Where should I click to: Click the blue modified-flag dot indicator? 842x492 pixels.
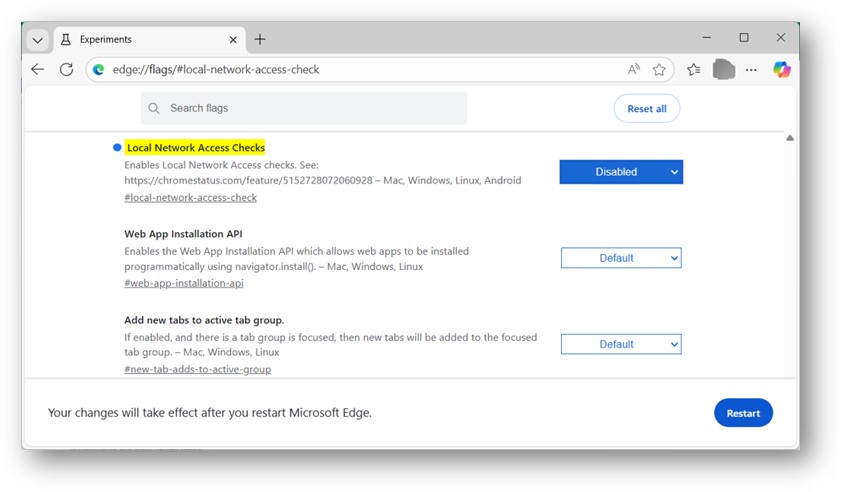click(x=117, y=148)
